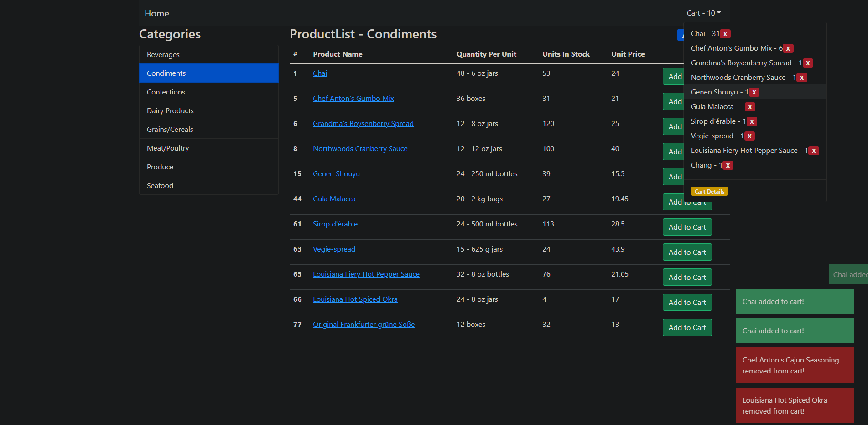Remove Gula Malacca cart entry
This screenshot has height=425, width=868.
[x=750, y=107]
